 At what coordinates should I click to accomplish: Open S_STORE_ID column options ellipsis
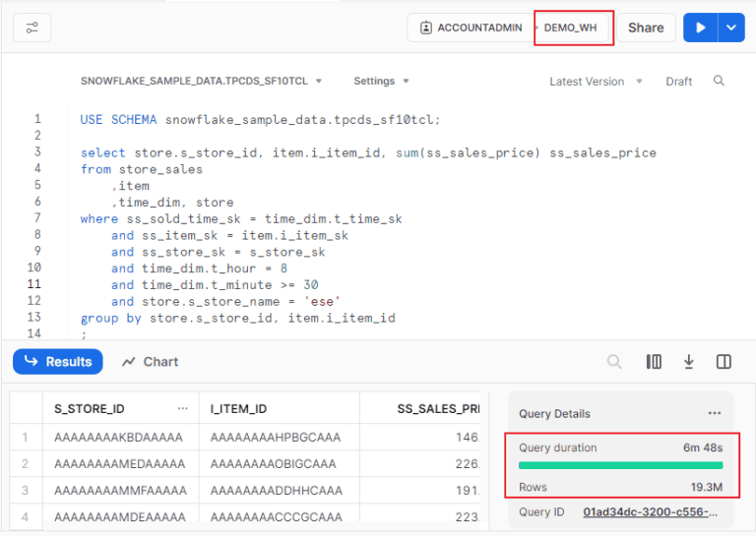click(x=183, y=408)
